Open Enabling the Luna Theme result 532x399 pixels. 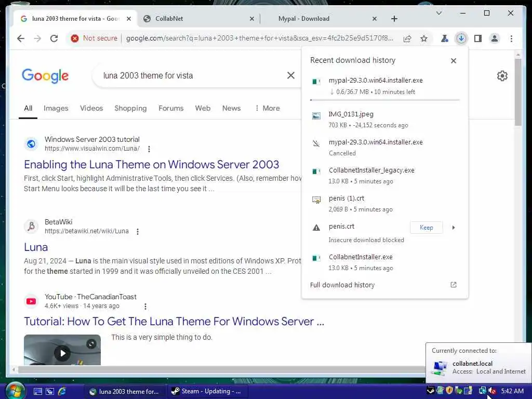(151, 165)
